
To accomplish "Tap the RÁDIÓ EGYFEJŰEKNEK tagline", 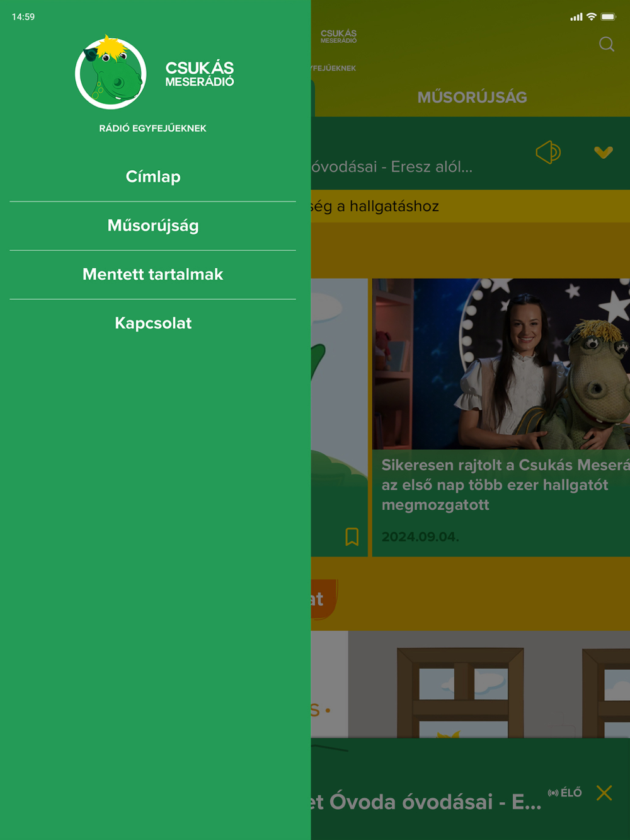I will pos(152,128).
